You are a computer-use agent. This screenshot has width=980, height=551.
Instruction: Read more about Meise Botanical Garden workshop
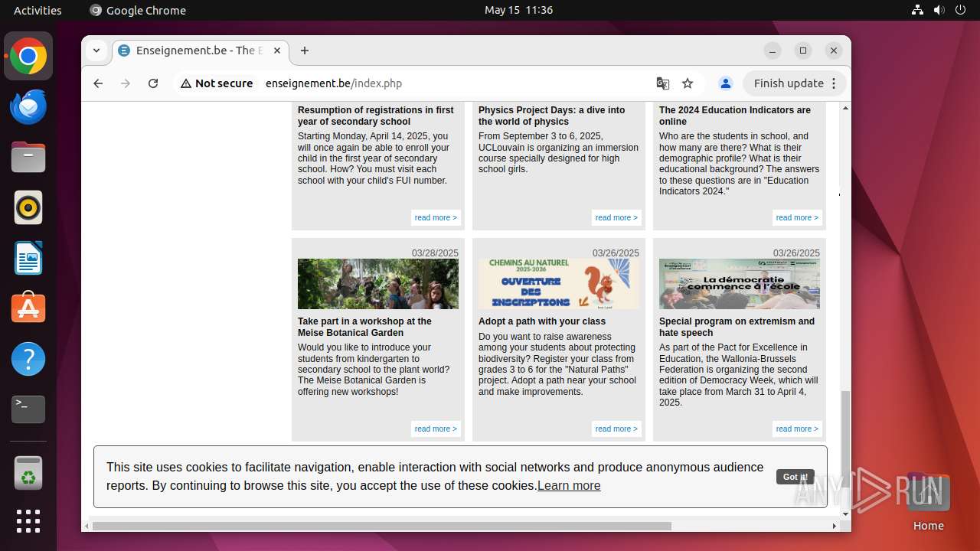click(x=436, y=429)
